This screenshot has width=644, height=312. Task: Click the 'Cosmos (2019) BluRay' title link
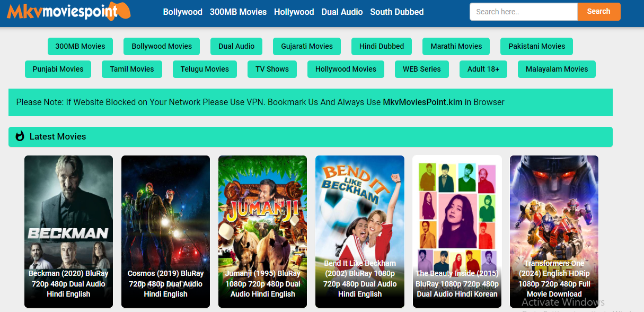click(x=165, y=284)
